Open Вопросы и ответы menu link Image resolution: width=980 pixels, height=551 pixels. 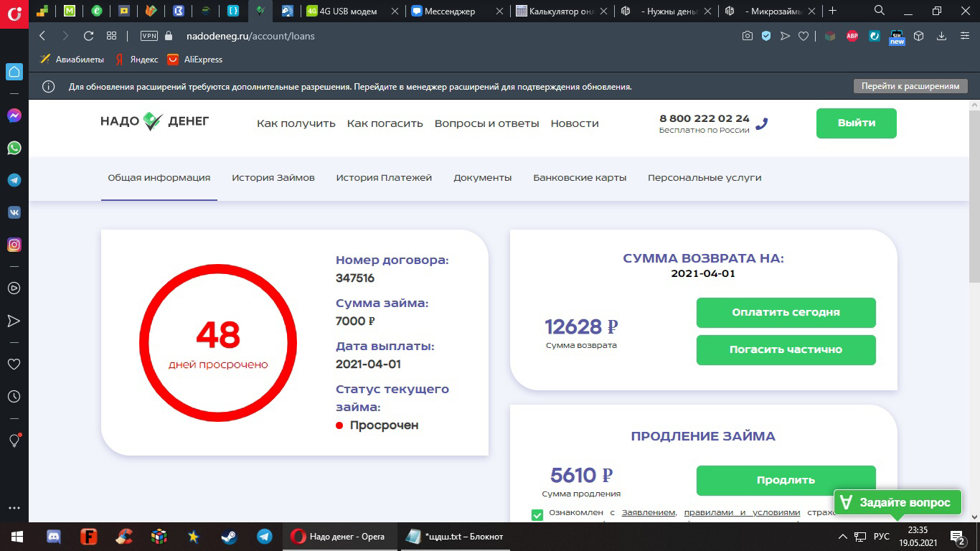point(487,123)
